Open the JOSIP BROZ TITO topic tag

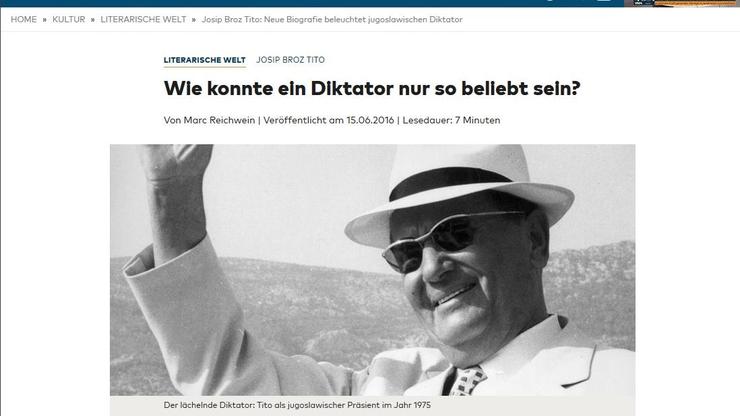(x=291, y=60)
